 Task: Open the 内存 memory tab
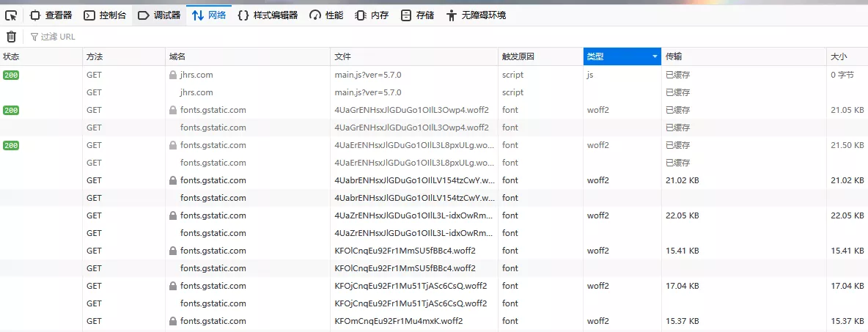(372, 15)
